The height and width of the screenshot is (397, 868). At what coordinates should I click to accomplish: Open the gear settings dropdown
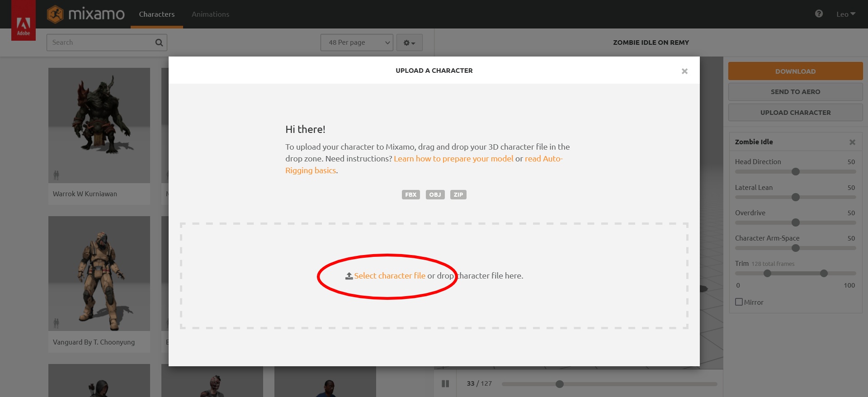click(x=409, y=43)
